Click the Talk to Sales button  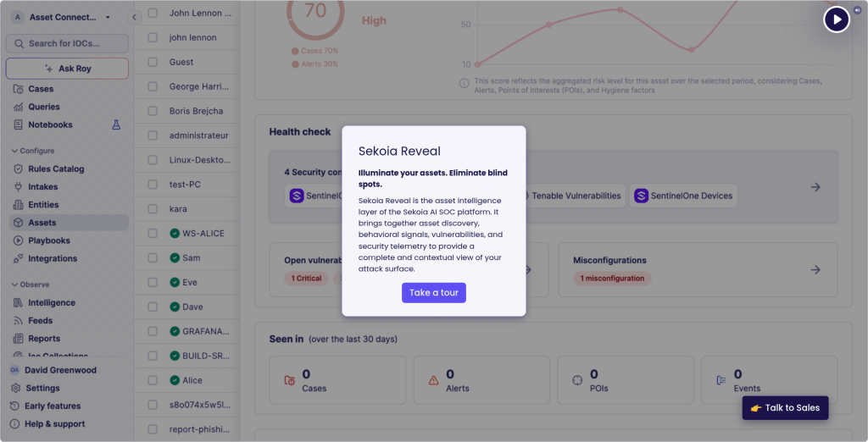coord(784,407)
